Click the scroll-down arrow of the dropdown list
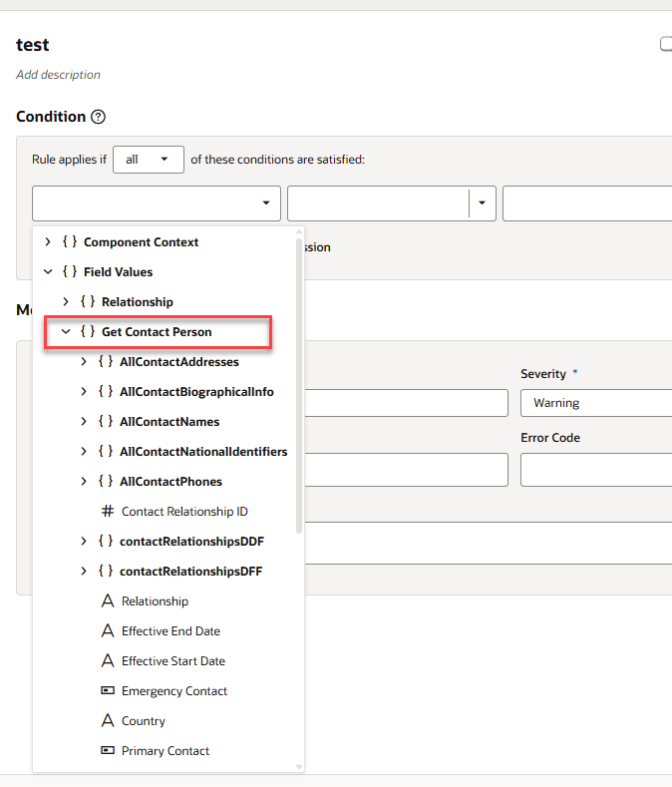Image resolution: width=672 pixels, height=787 pixels. 299,767
